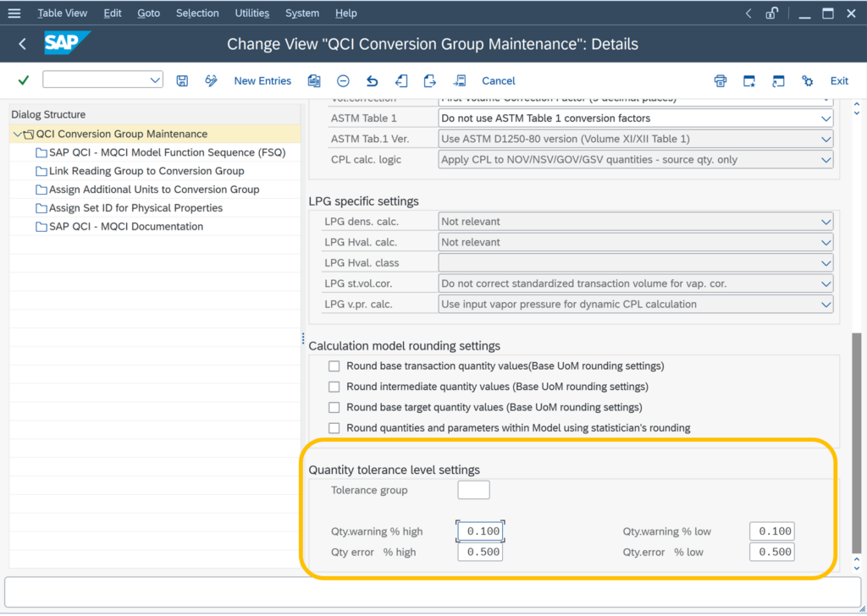Viewport: 867px width, 616px height.
Task: Click the left chevron in title bar
Action: point(748,13)
